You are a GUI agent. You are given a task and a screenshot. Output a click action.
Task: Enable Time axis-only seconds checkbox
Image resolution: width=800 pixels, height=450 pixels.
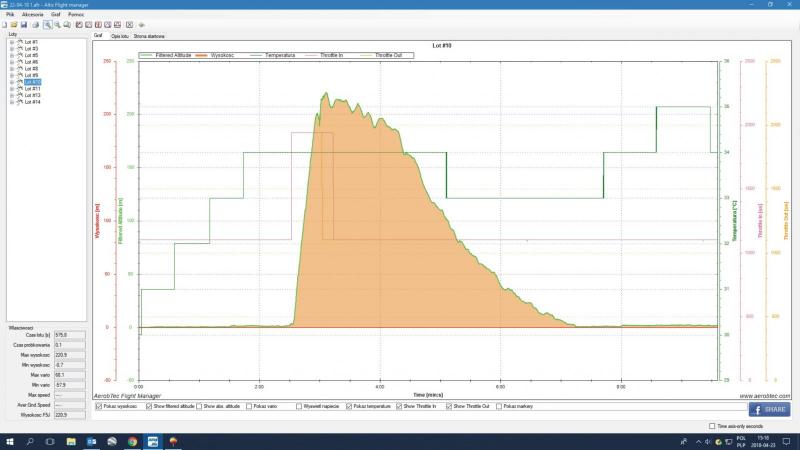(712, 426)
